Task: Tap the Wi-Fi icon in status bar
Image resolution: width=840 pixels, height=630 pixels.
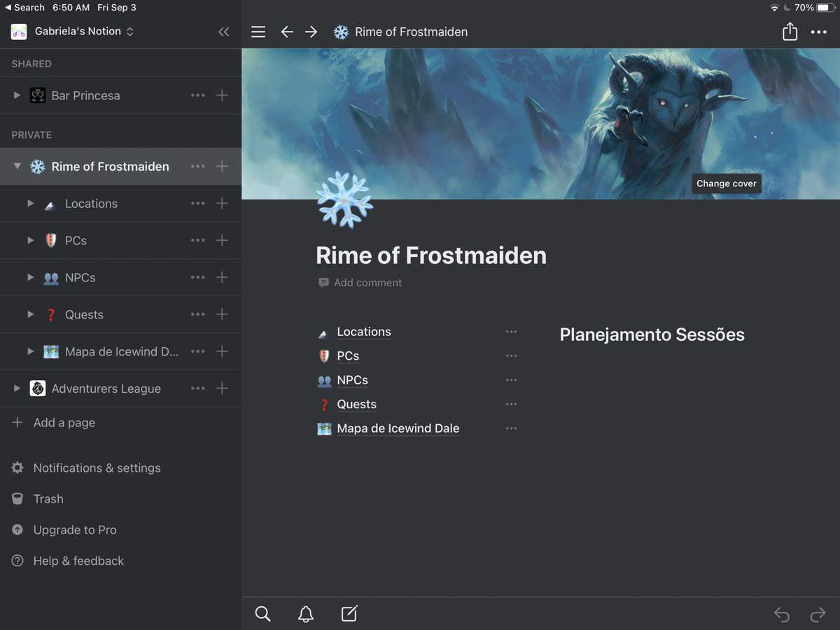Action: (x=774, y=7)
